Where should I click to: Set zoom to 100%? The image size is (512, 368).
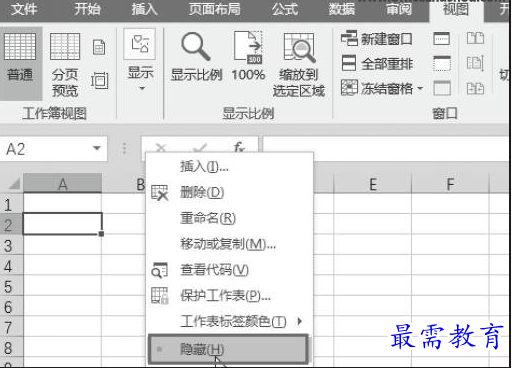(x=248, y=57)
